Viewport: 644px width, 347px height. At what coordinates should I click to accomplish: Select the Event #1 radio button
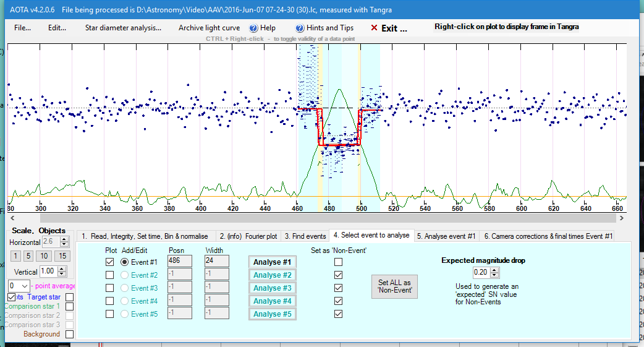point(124,262)
